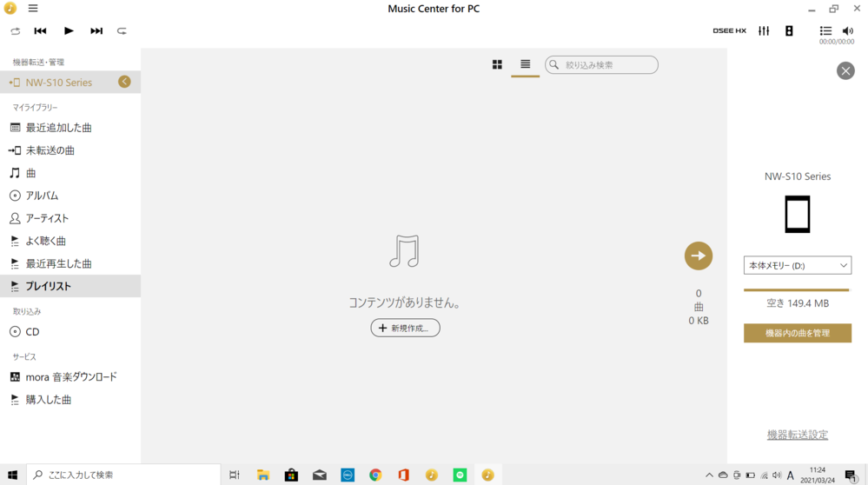The height and width of the screenshot is (485, 868).
Task: Open Microsoft Office from the taskbar
Action: click(x=403, y=475)
